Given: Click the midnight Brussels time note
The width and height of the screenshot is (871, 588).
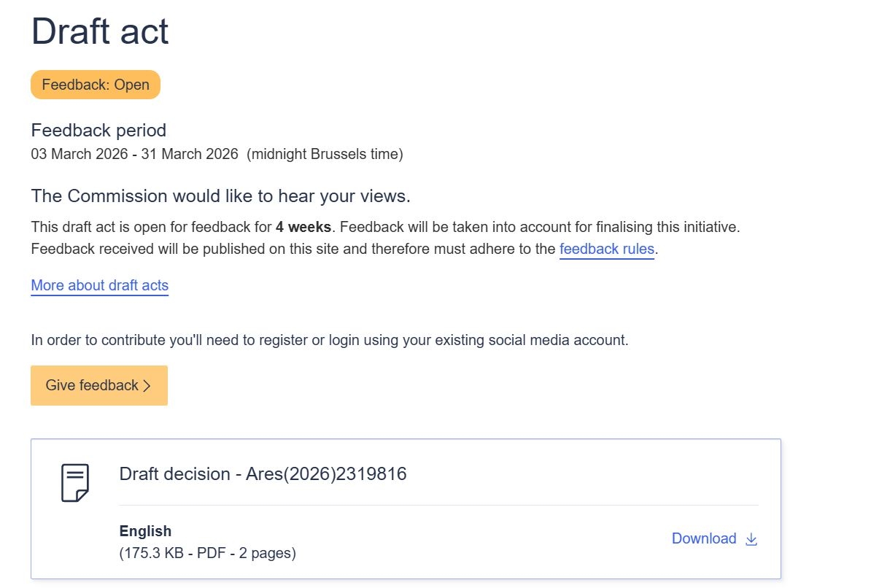Looking at the screenshot, I should pos(325,154).
